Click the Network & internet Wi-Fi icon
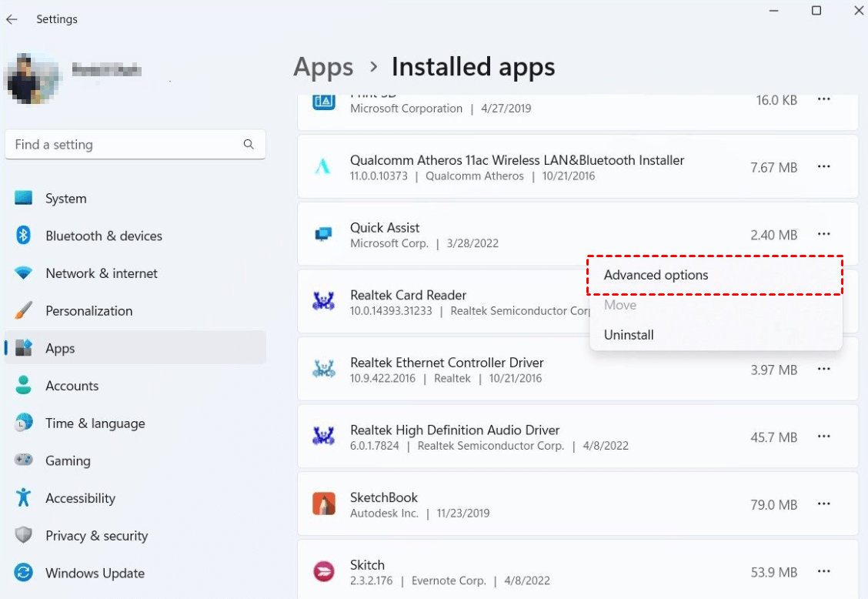This screenshot has width=868, height=599. (x=24, y=273)
